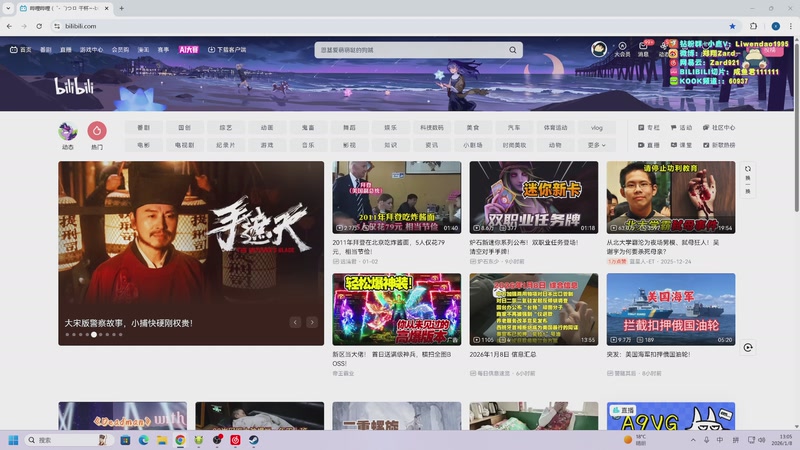Reload the page in Chrome

(39, 26)
